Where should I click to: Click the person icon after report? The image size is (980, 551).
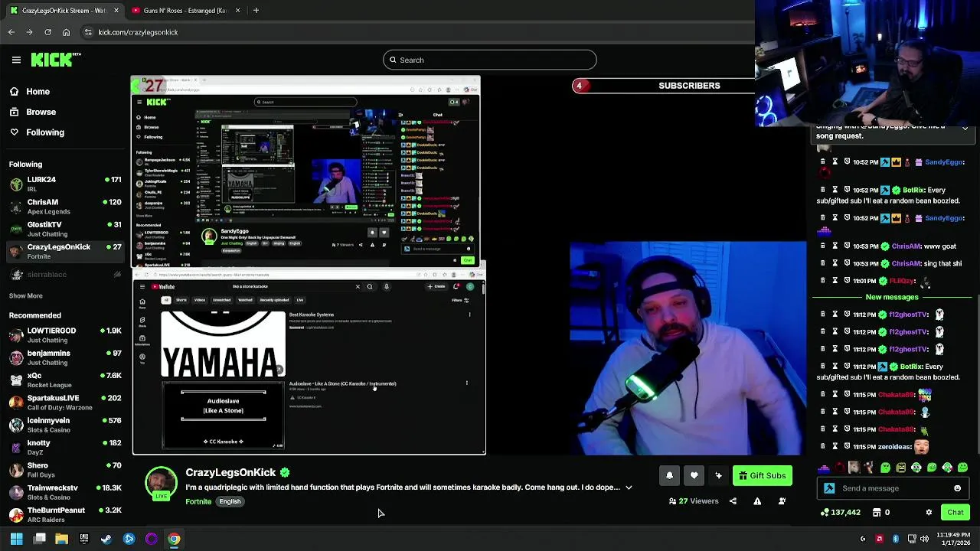(x=782, y=501)
